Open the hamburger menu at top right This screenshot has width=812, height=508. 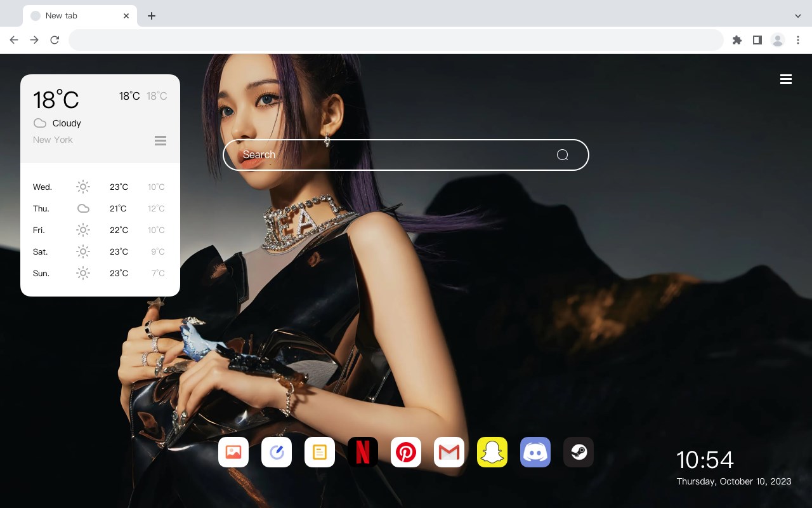[x=786, y=79]
